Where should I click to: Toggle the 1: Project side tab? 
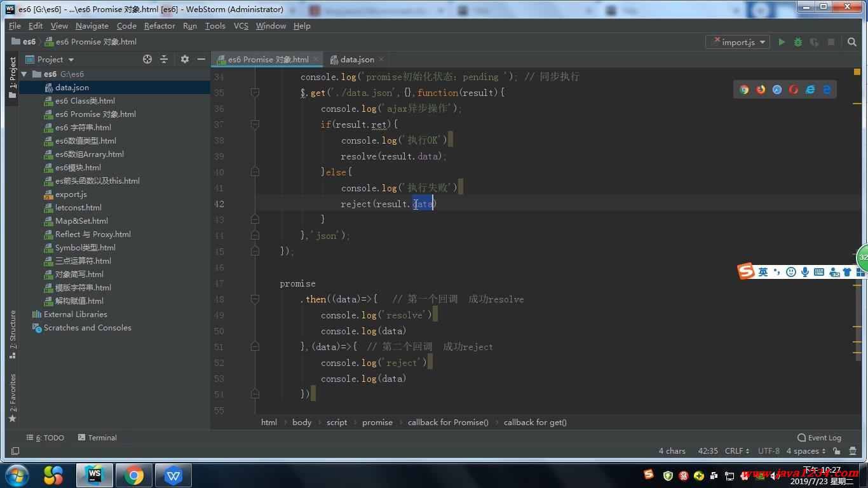pyautogui.click(x=12, y=78)
